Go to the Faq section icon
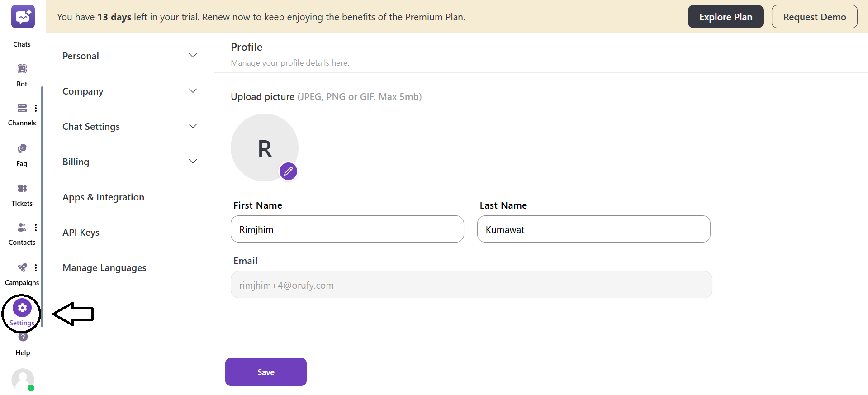This screenshot has height=395, width=868. point(22,148)
